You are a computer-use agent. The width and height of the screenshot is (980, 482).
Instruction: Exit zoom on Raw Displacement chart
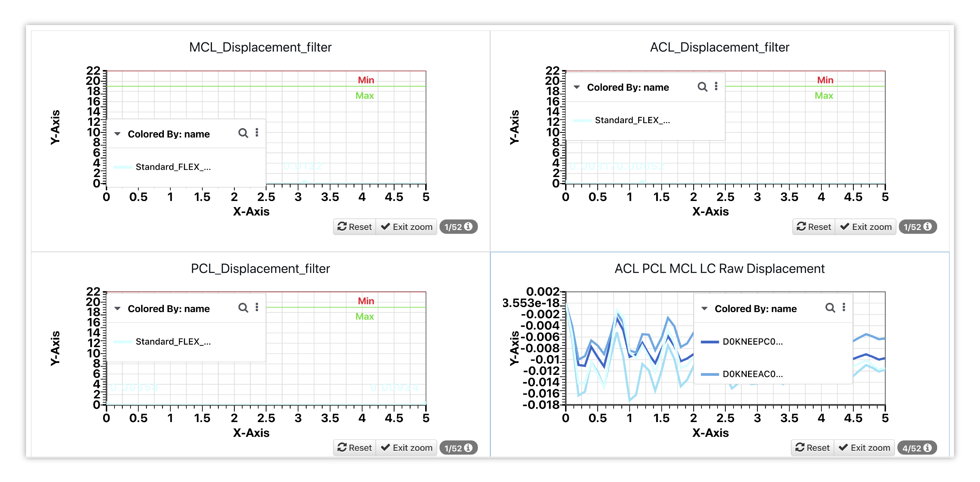point(864,448)
